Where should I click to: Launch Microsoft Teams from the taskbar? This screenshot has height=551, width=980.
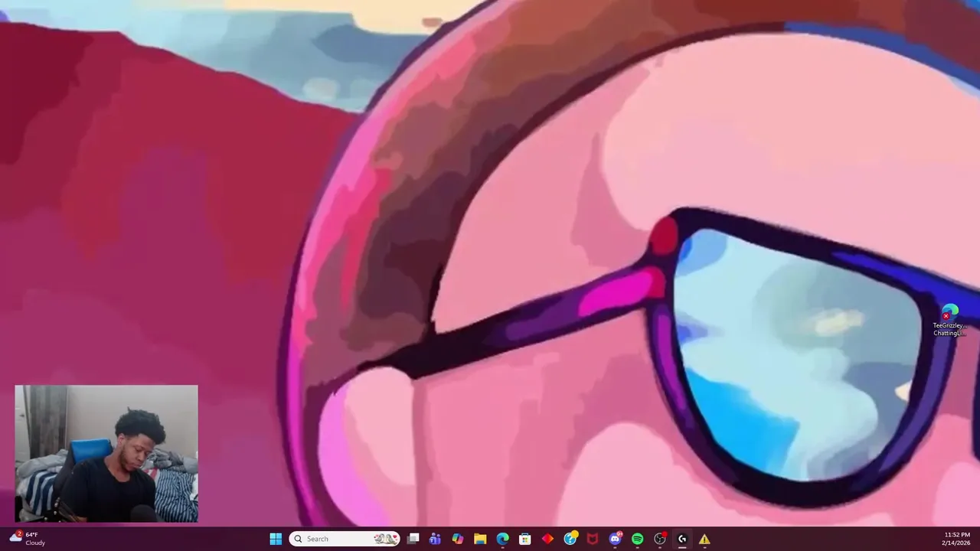[435, 539]
